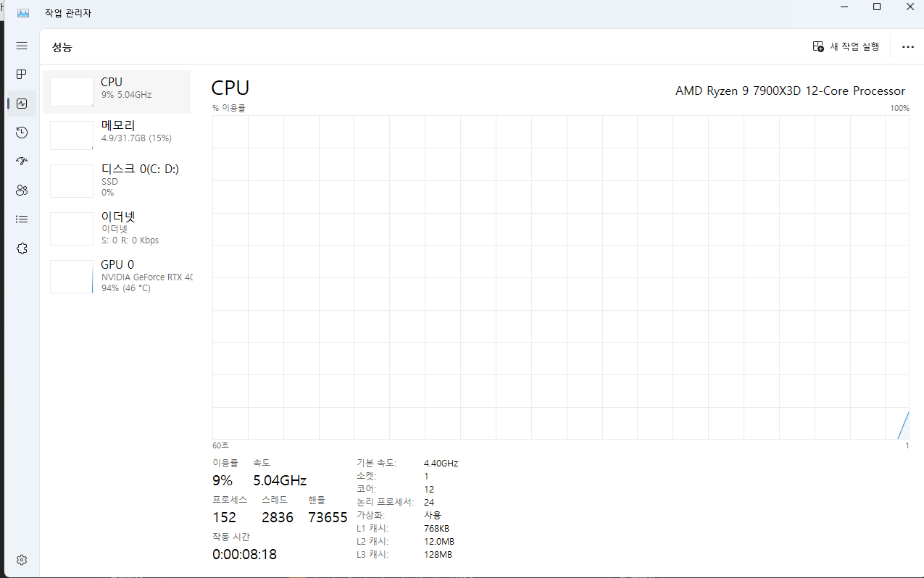Open the Details list icon in sidebar
Viewport: 924px width, 578px height.
click(x=22, y=219)
